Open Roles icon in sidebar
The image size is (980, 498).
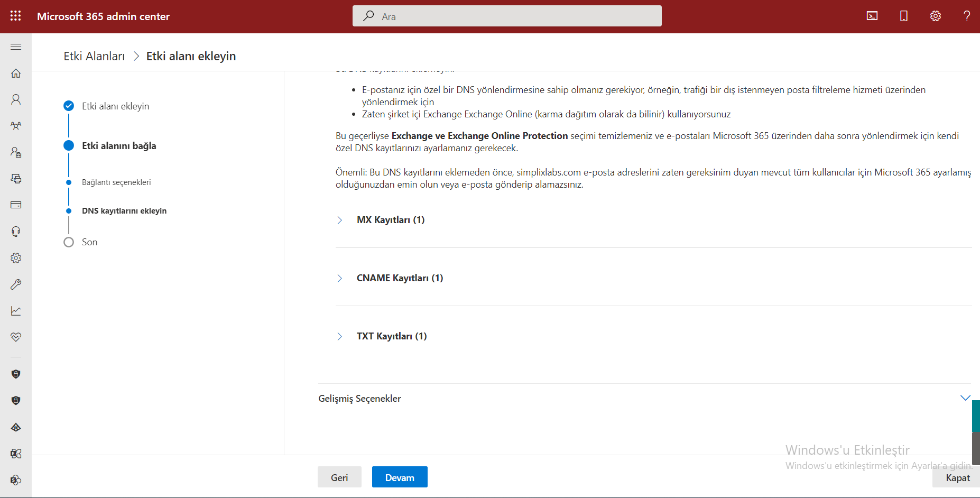click(x=16, y=152)
